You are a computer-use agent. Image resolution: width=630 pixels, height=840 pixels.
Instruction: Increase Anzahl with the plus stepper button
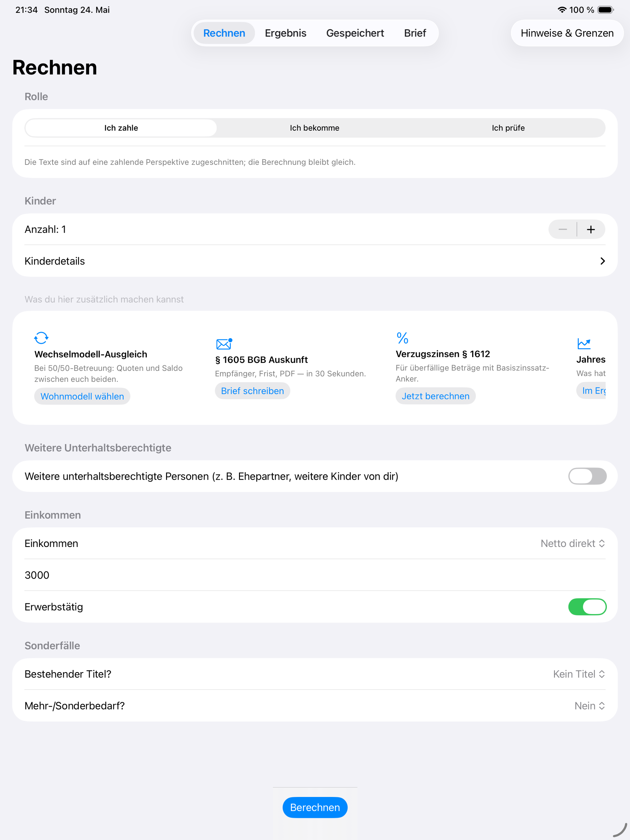click(591, 229)
